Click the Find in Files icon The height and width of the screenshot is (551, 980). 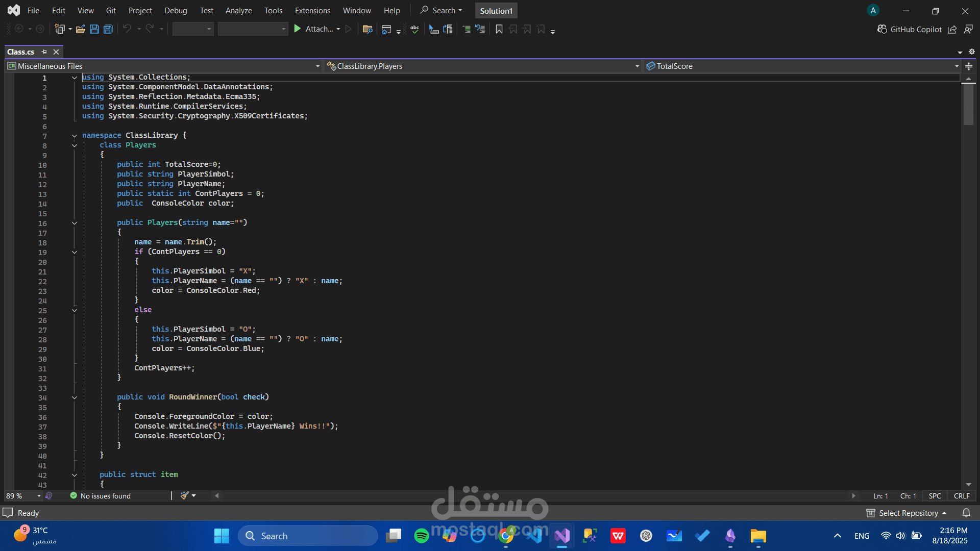[x=367, y=29]
